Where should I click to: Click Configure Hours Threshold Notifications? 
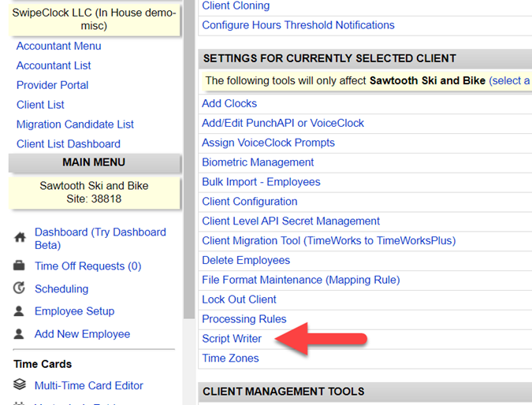(298, 25)
